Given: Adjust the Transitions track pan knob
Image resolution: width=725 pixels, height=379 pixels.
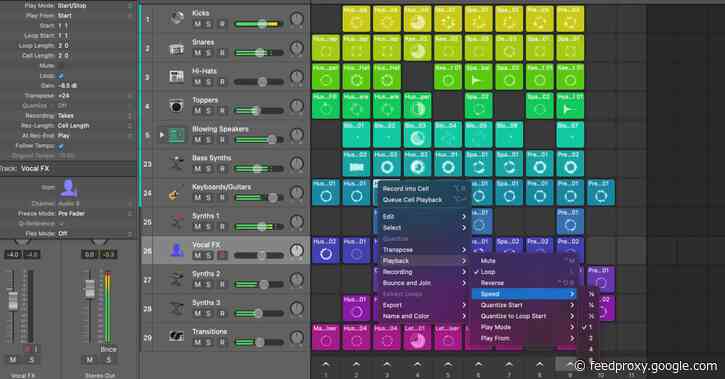Looking at the screenshot, I should [296, 337].
